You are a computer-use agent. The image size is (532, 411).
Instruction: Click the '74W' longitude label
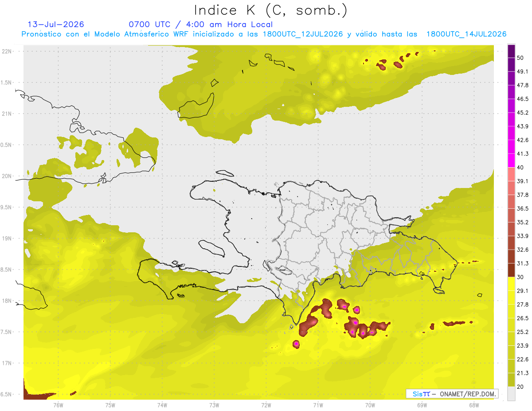[162, 405]
